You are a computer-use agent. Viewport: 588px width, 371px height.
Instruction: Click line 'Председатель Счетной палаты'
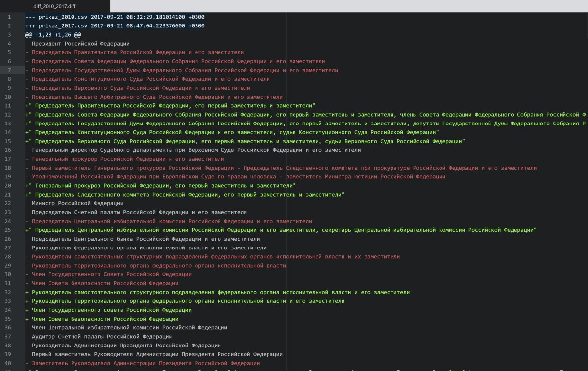[x=139, y=212]
